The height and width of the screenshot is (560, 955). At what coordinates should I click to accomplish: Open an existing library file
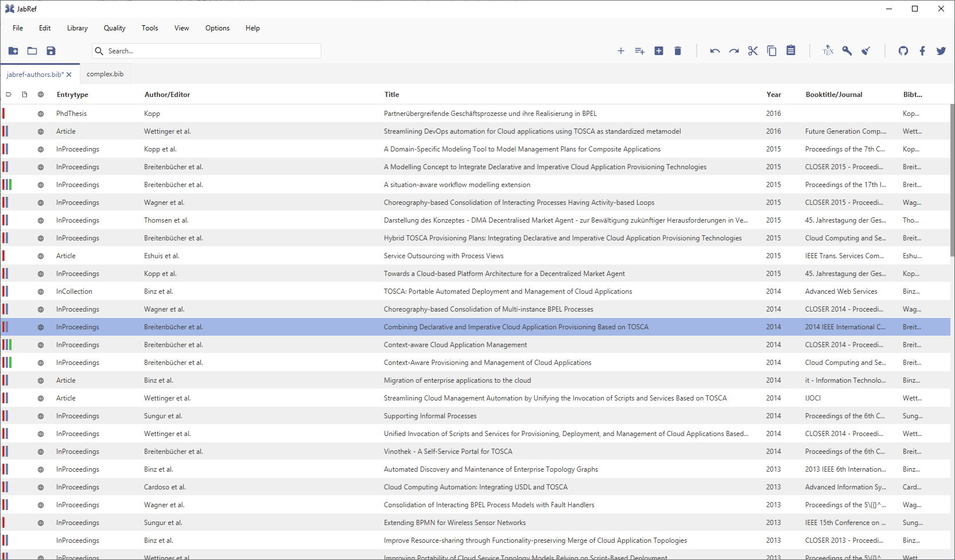(32, 51)
